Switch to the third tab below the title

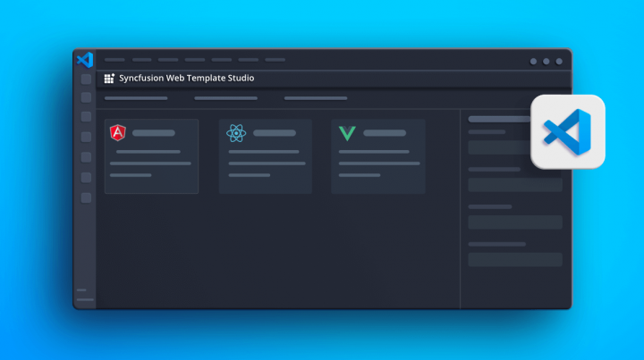tap(316, 98)
